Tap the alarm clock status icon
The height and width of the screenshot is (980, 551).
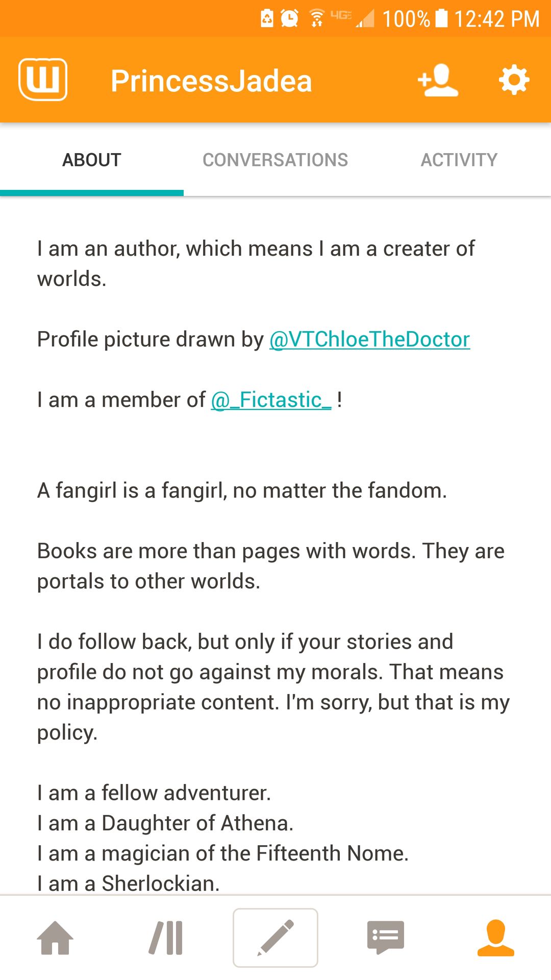289,19
